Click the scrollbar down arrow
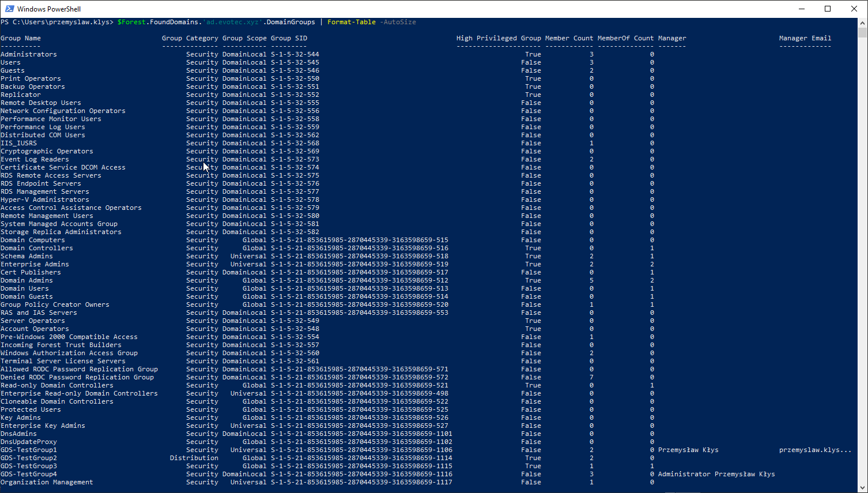868x493 pixels. coord(863,488)
